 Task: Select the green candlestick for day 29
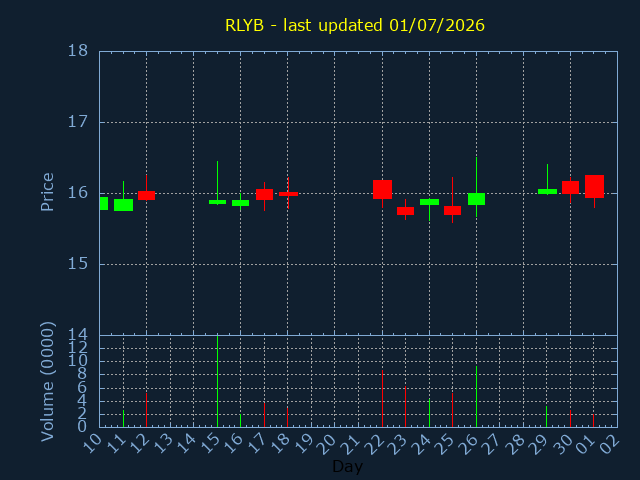click(x=547, y=191)
